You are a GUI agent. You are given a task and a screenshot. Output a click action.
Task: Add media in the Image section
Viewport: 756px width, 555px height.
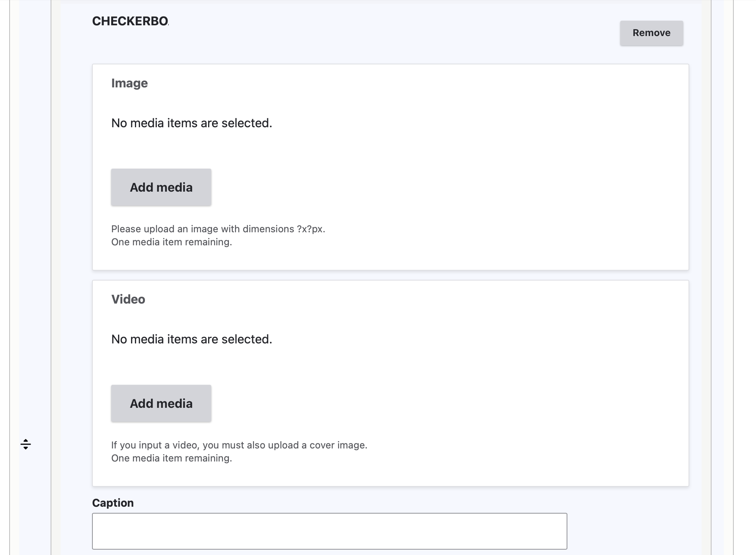pyautogui.click(x=161, y=187)
